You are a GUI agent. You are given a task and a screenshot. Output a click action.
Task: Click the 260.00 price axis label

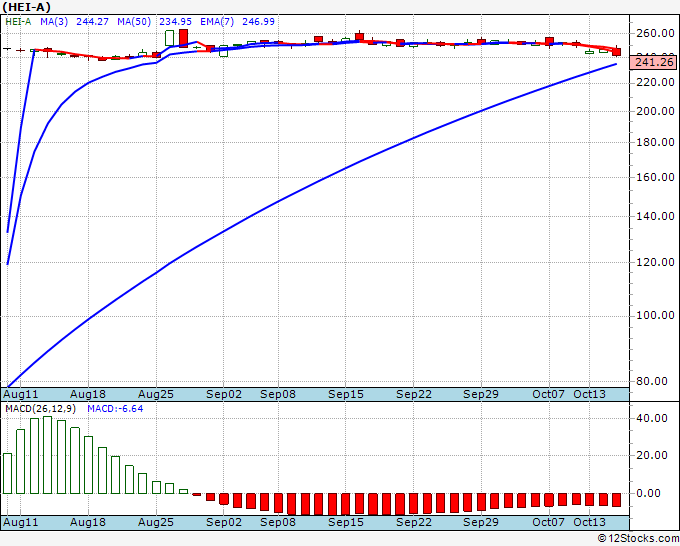(x=655, y=33)
